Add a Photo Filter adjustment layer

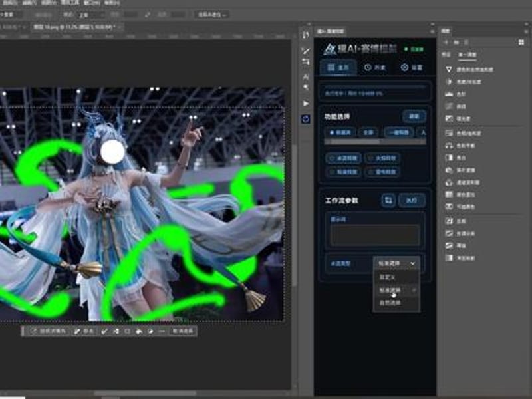pyautogui.click(x=460, y=170)
